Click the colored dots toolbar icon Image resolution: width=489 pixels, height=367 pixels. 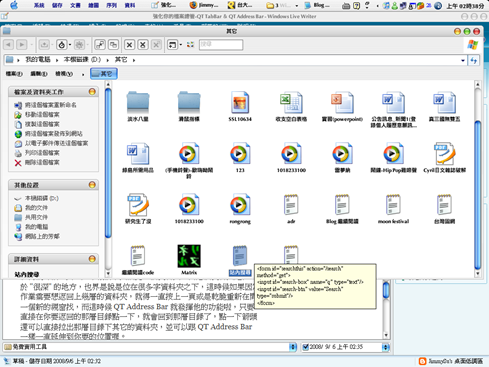[190, 45]
